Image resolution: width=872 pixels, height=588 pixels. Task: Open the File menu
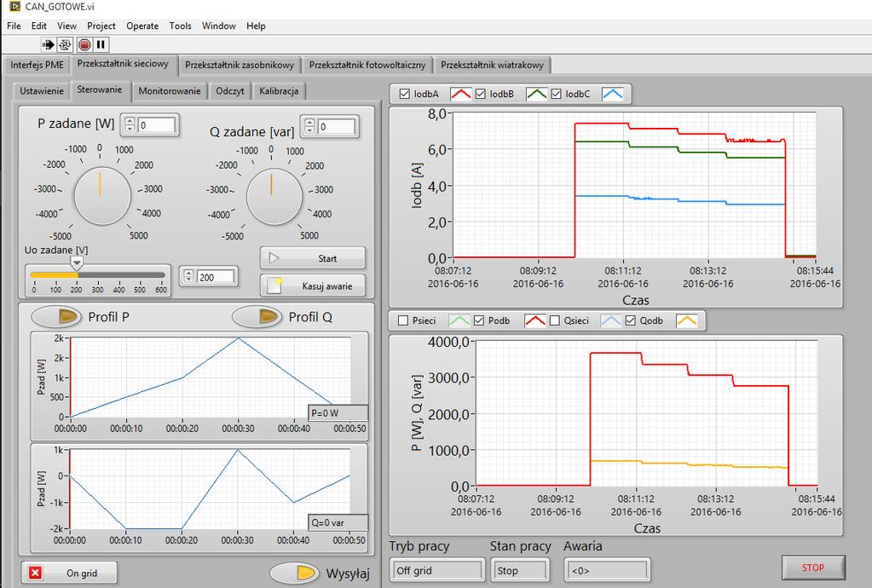click(14, 26)
